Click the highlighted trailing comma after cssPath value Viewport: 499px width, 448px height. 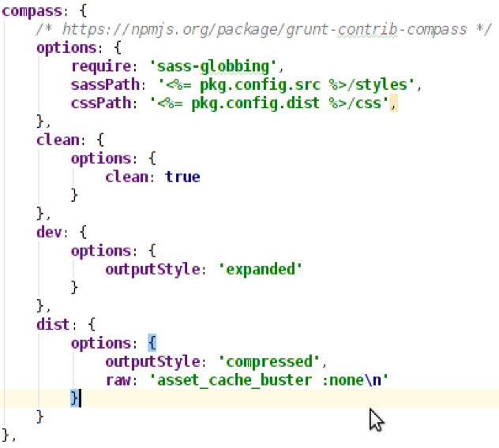click(393, 103)
